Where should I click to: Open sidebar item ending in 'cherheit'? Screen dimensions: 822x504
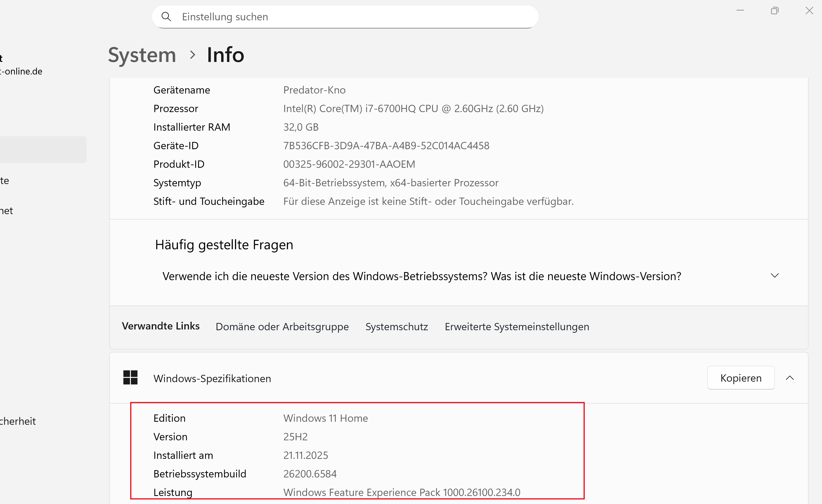coord(18,421)
